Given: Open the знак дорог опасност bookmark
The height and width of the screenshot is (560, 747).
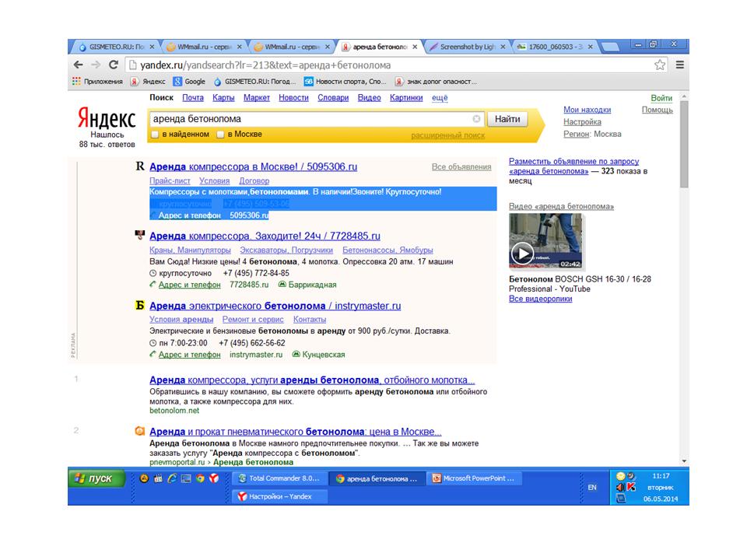Looking at the screenshot, I should click(x=436, y=82).
